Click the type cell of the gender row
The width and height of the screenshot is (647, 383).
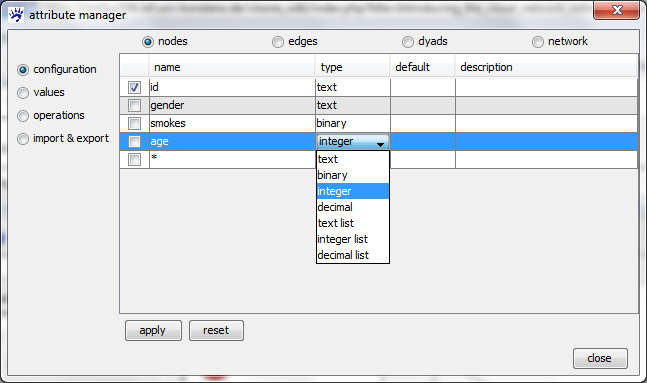point(353,106)
